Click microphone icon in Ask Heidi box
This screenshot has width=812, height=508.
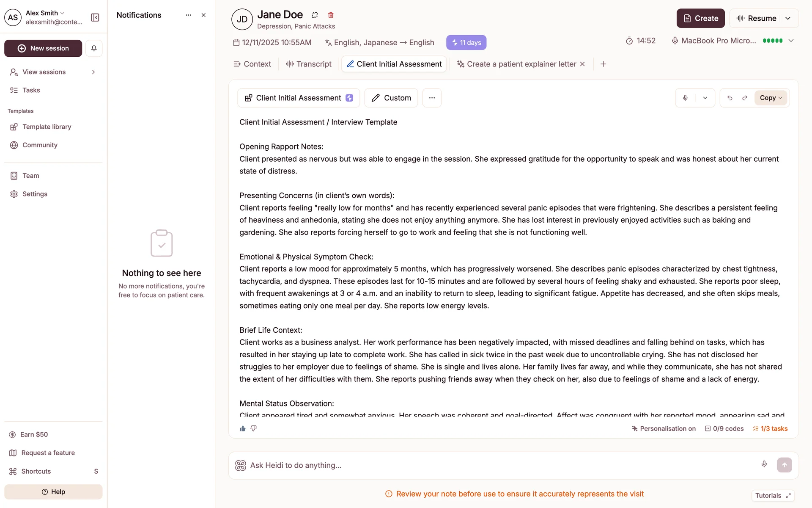click(764, 464)
